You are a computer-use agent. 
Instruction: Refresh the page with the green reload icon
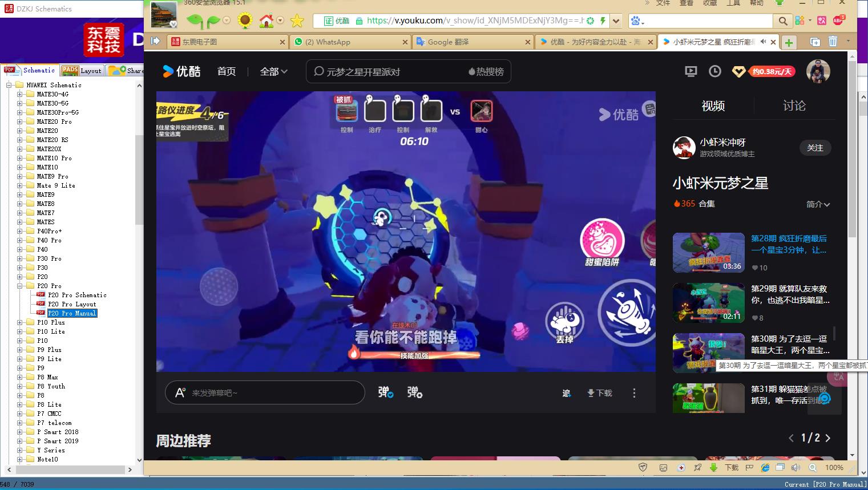tap(590, 21)
